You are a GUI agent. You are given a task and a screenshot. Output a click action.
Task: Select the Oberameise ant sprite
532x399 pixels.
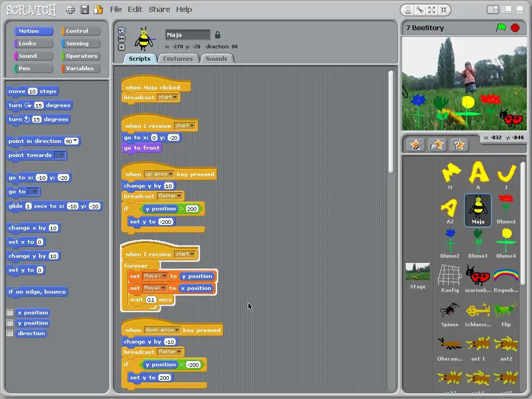click(x=449, y=349)
